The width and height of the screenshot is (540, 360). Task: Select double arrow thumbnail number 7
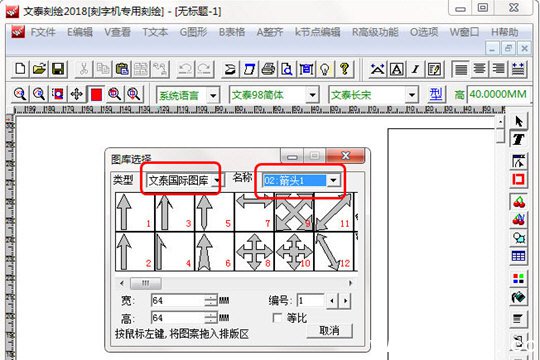click(x=254, y=212)
